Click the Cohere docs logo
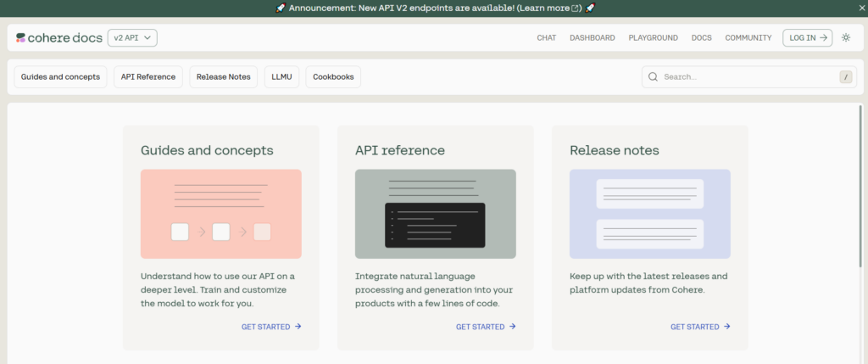The width and height of the screenshot is (868, 364). pos(59,37)
